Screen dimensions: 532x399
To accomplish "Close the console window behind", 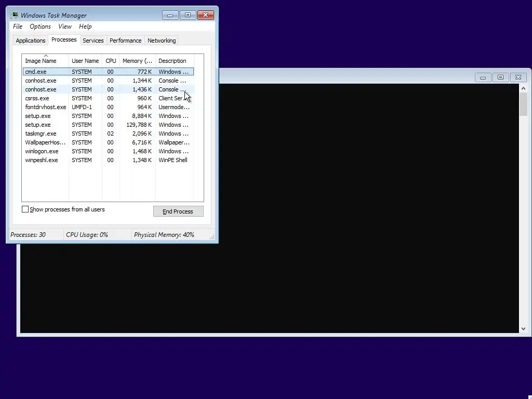I will tap(518, 77).
